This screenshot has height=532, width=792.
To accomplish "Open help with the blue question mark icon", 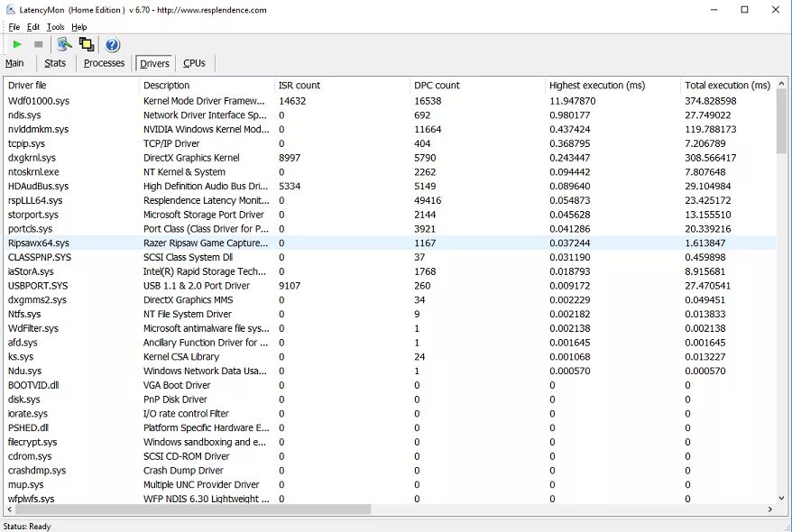I will point(112,45).
